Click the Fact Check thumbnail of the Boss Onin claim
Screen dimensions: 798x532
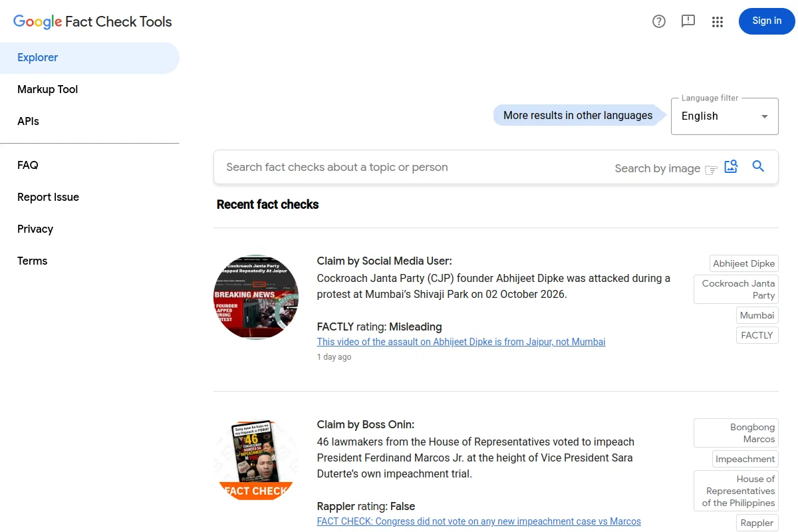click(x=256, y=460)
